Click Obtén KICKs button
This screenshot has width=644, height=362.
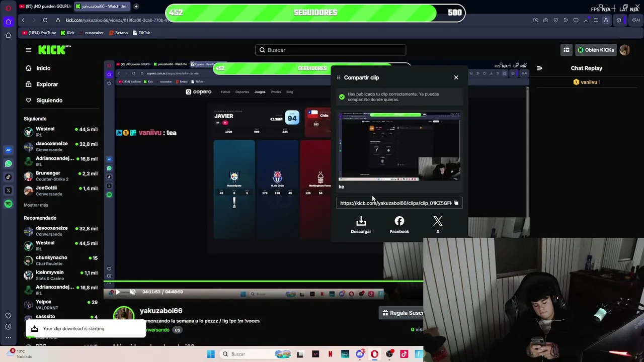pyautogui.click(x=596, y=50)
